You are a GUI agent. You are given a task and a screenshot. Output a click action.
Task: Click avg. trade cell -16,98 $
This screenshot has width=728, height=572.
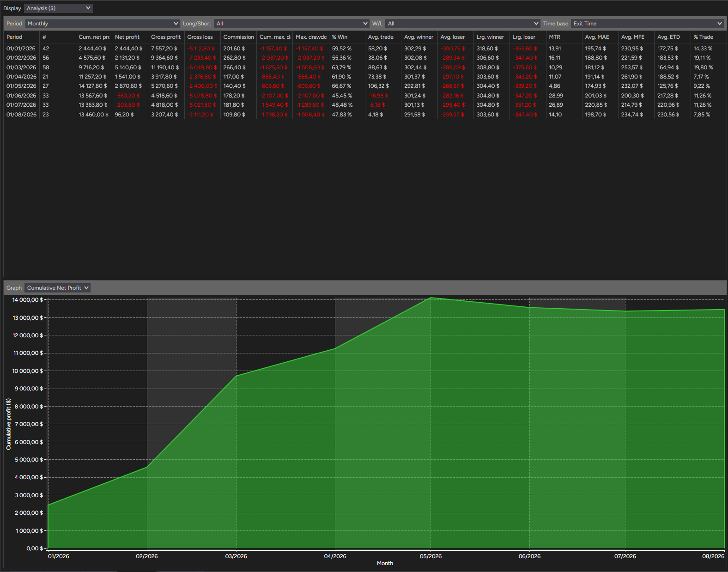tap(378, 96)
